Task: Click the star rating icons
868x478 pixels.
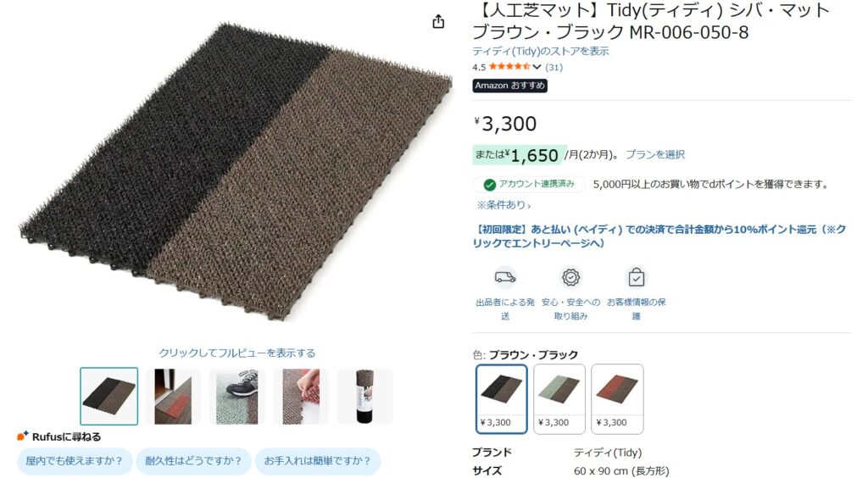Action: 509,67
